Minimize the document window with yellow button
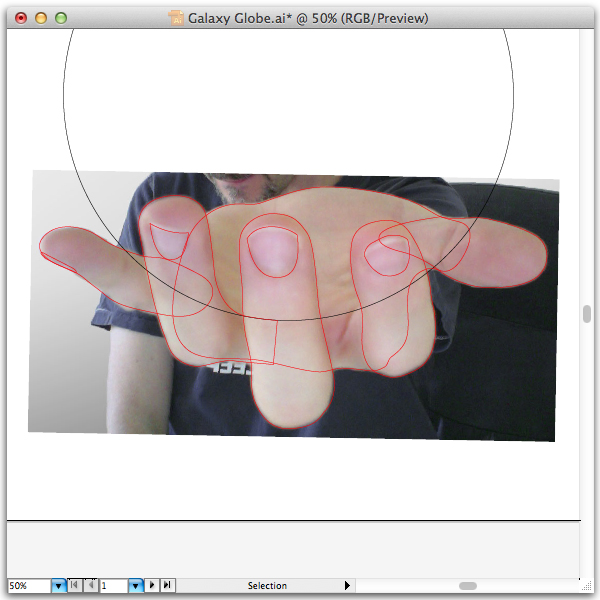The image size is (600, 600). coord(41,18)
